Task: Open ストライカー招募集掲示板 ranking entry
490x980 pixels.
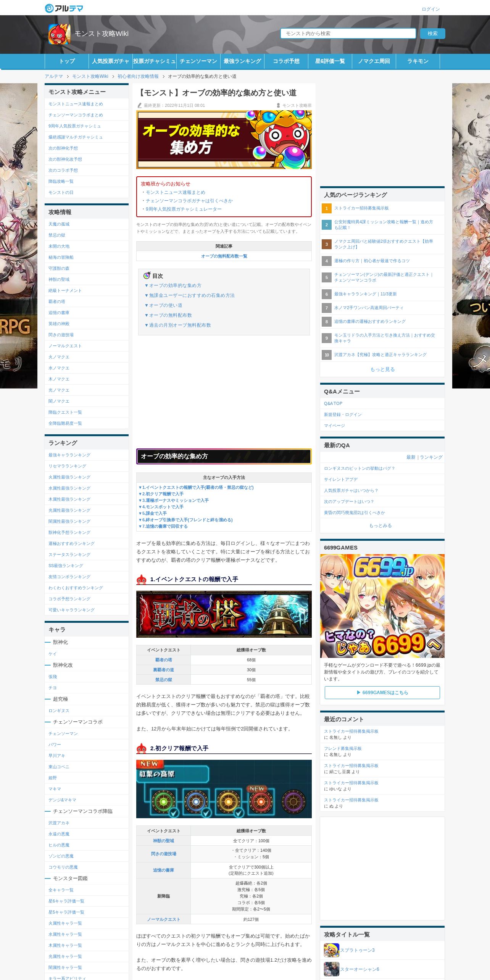Action: coord(361,208)
